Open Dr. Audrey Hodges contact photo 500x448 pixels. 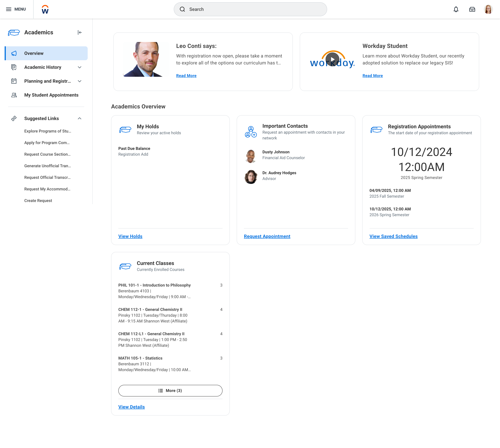pos(251,177)
